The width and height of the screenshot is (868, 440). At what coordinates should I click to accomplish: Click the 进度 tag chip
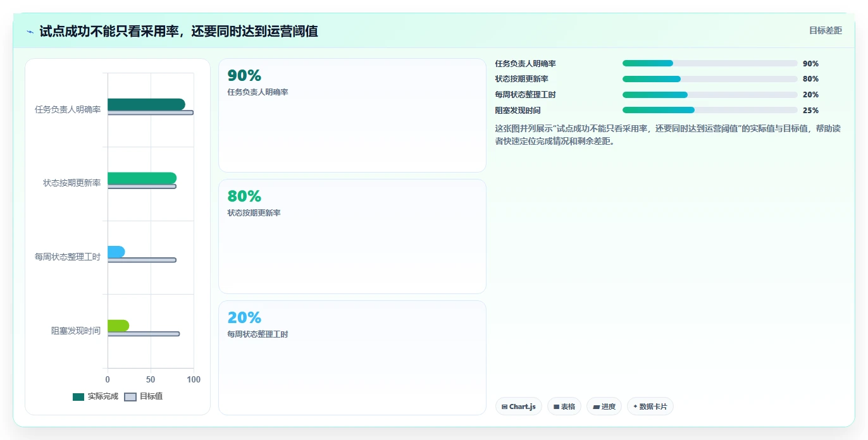[604, 406]
